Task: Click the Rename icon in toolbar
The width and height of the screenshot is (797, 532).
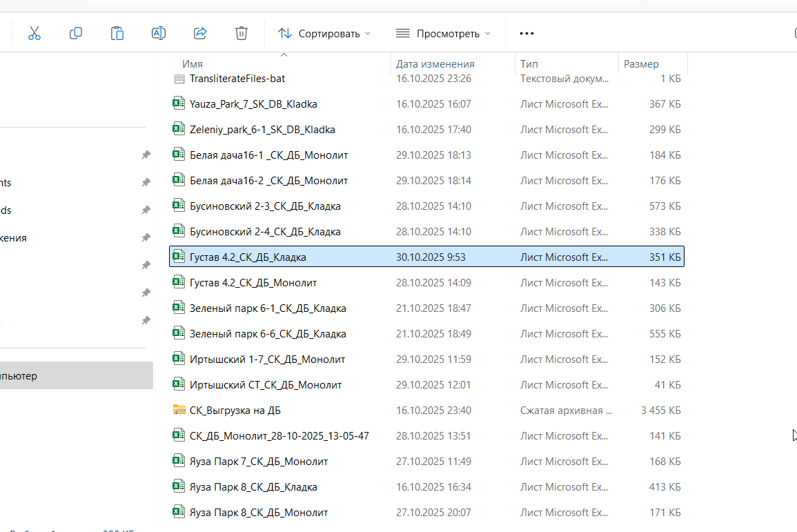Action: [x=159, y=34]
